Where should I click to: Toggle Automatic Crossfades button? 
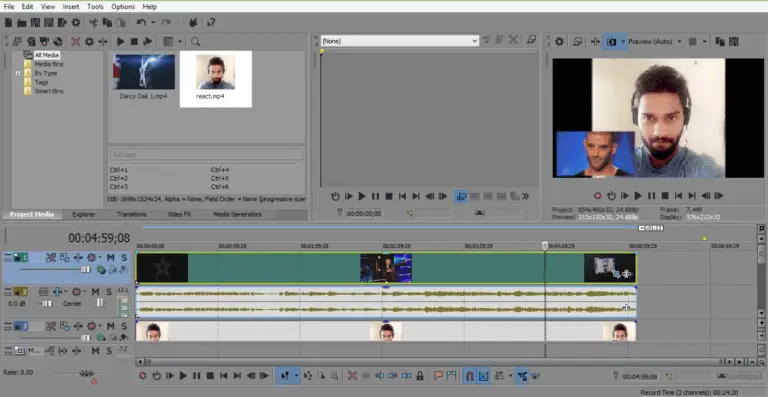pyautogui.click(x=483, y=376)
